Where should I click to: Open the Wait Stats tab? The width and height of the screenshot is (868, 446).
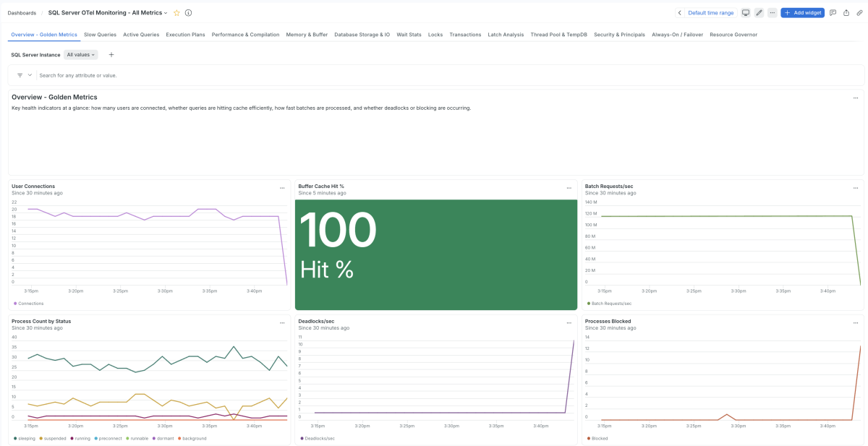409,35
